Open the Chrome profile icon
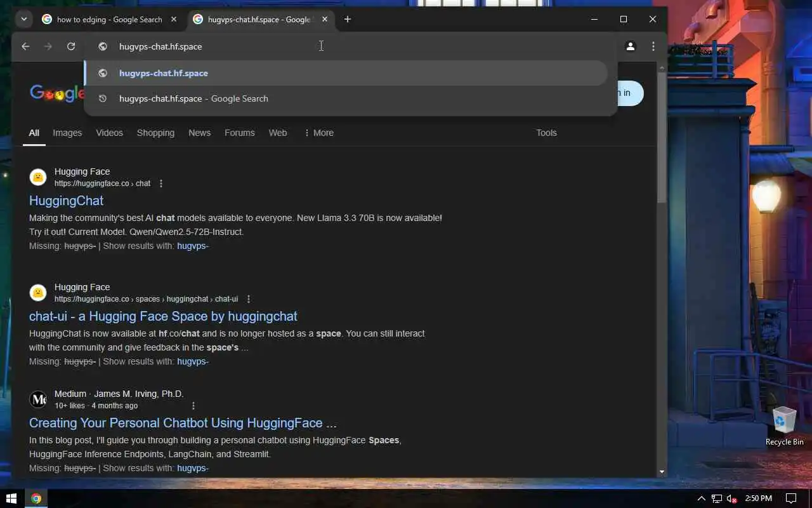The width and height of the screenshot is (812, 508). point(631,46)
